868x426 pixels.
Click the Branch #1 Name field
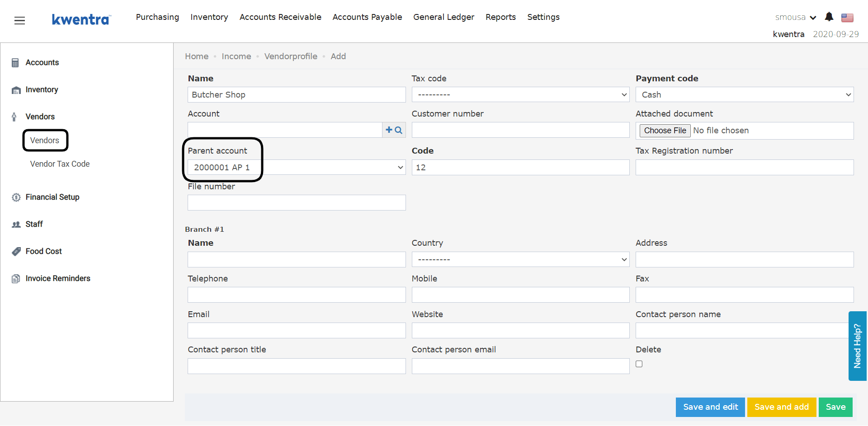297,260
